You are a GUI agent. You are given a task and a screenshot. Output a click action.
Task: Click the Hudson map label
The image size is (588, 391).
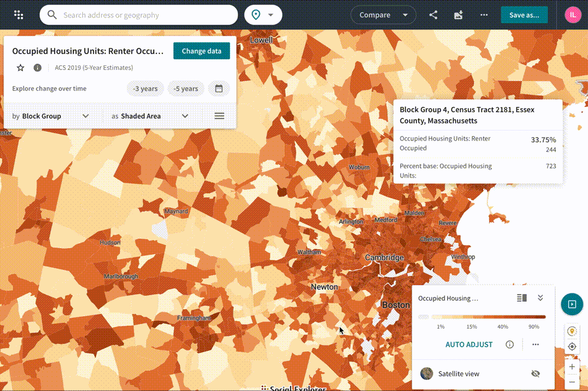[110, 243]
